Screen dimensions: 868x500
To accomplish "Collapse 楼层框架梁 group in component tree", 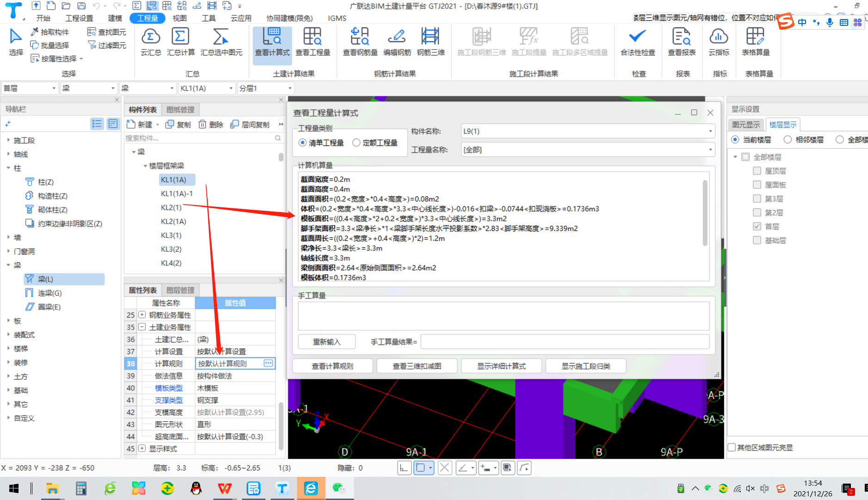I will point(145,166).
